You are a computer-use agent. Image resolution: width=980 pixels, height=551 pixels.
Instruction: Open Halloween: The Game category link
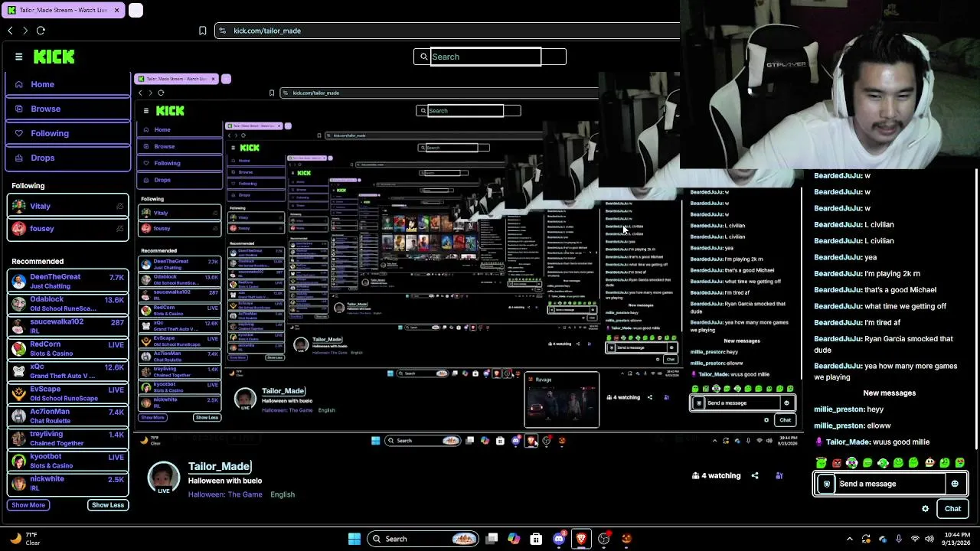tap(225, 494)
